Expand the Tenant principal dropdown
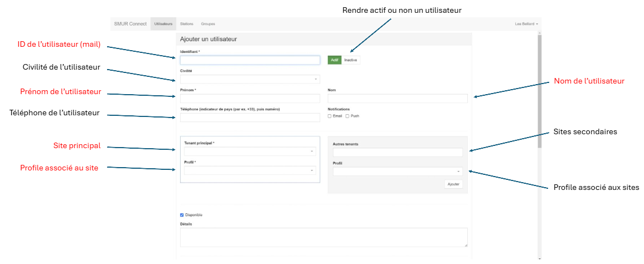Screen dimensions: 644x264 [x=250, y=151]
